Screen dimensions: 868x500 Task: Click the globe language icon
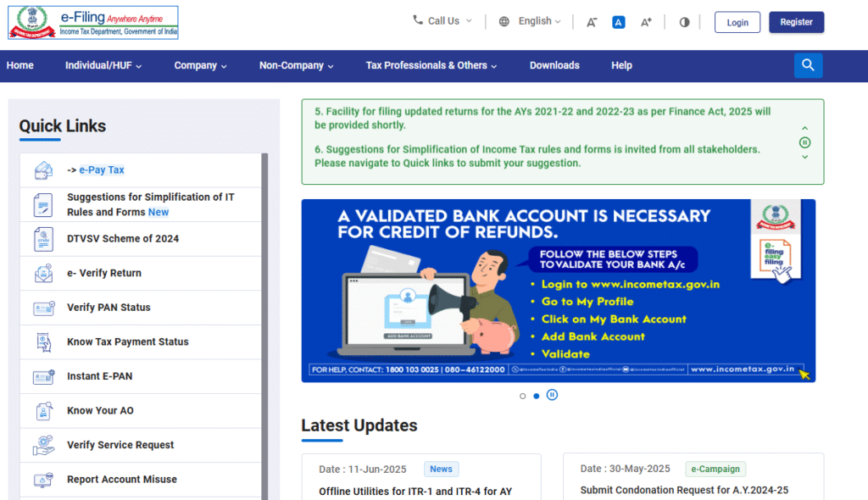click(504, 21)
